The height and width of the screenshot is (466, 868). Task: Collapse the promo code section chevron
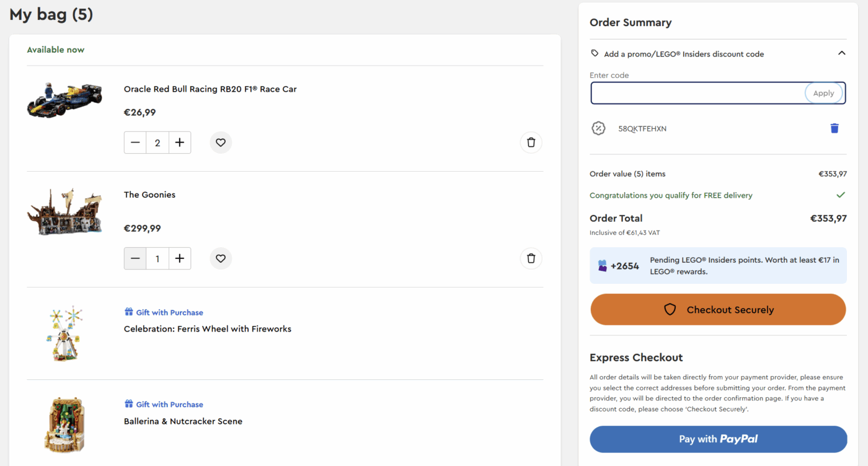[x=841, y=53]
